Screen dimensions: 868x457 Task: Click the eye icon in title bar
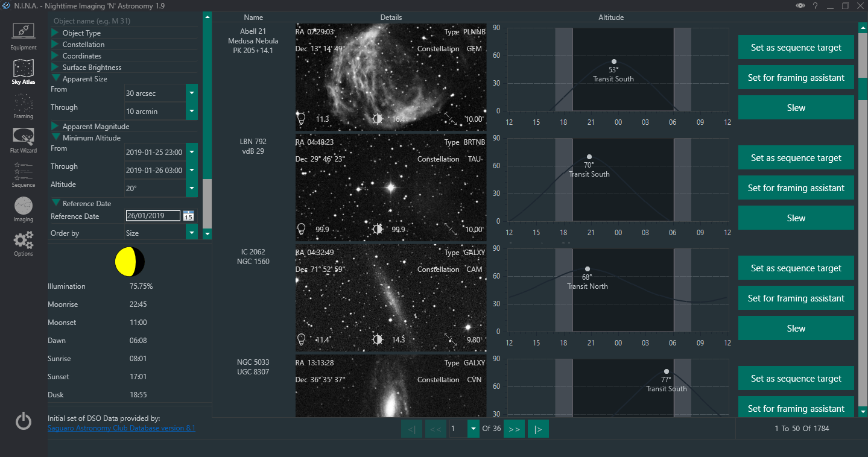[800, 6]
